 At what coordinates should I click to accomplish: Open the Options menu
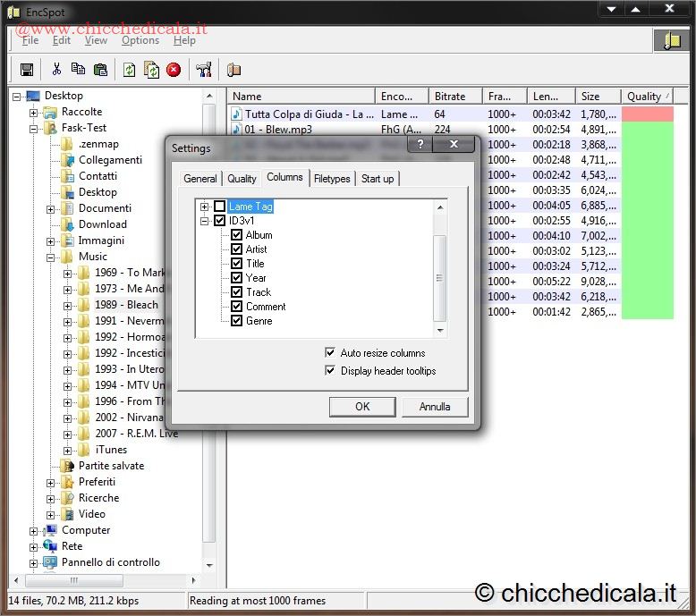[x=140, y=40]
